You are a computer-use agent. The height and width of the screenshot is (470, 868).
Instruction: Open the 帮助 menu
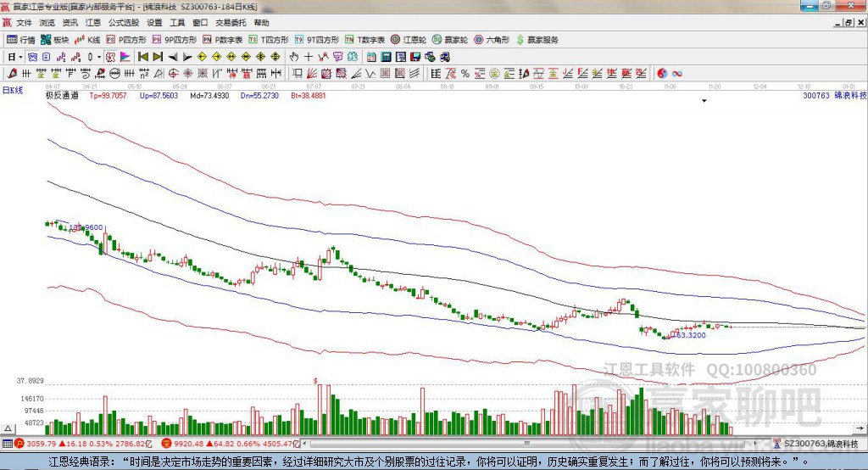(261, 23)
